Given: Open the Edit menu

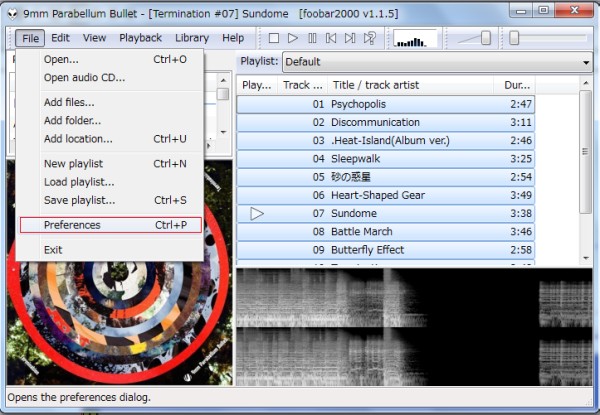Looking at the screenshot, I should 60,38.
